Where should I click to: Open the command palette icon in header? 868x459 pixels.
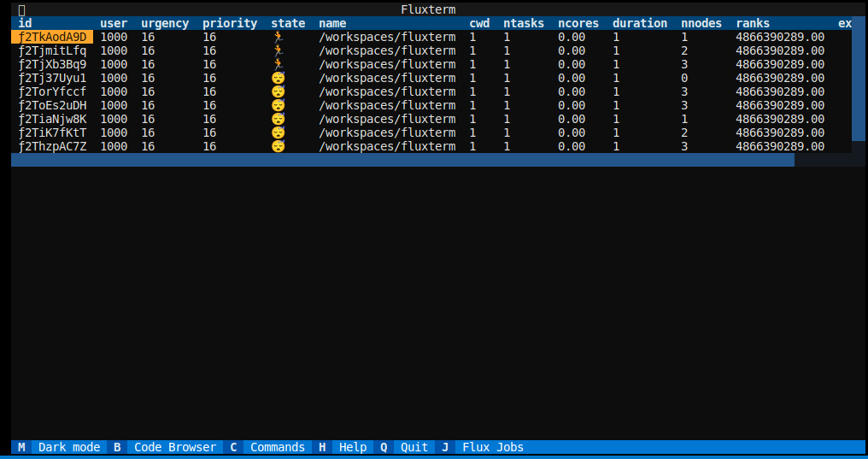pos(21,10)
